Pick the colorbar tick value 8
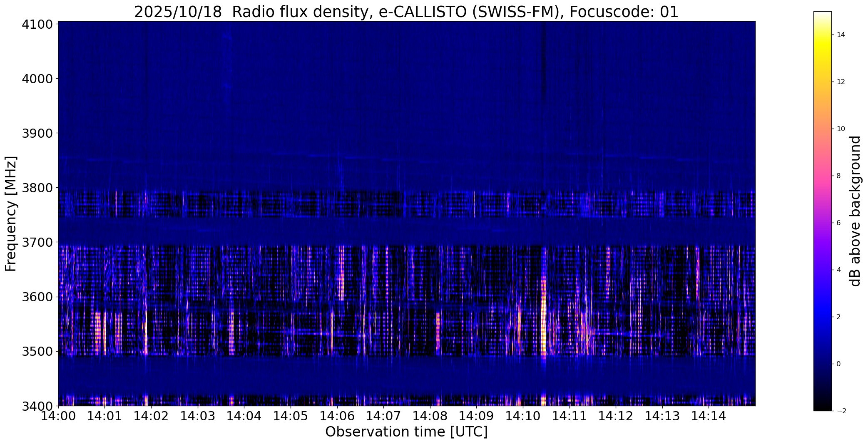Viewport: 868px width, 444px height. click(838, 176)
